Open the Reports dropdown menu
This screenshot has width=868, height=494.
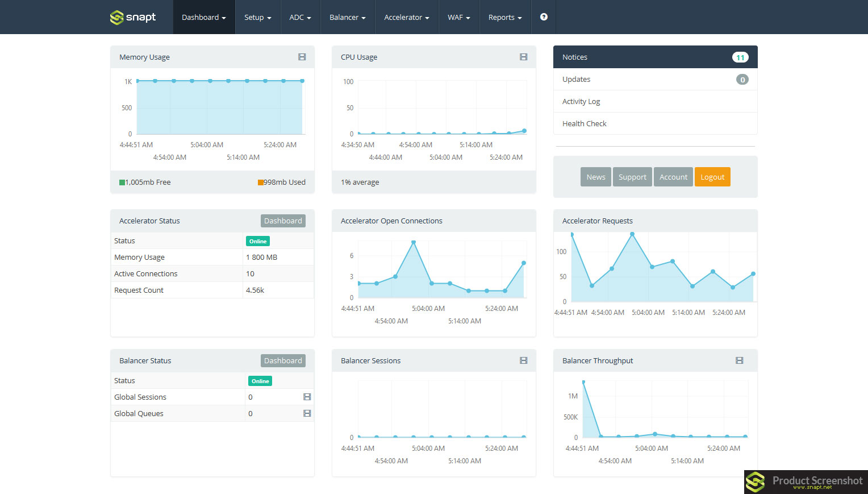pyautogui.click(x=504, y=17)
